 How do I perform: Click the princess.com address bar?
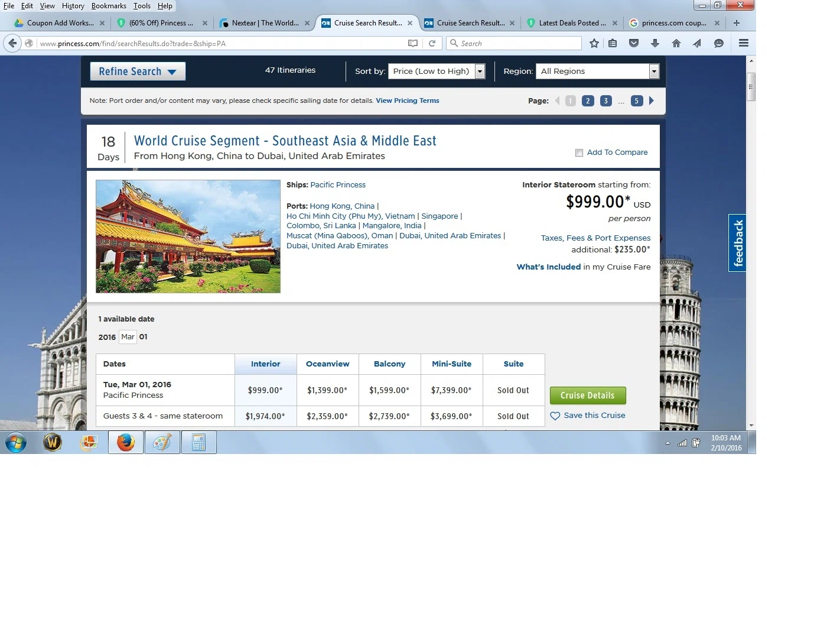coord(222,43)
